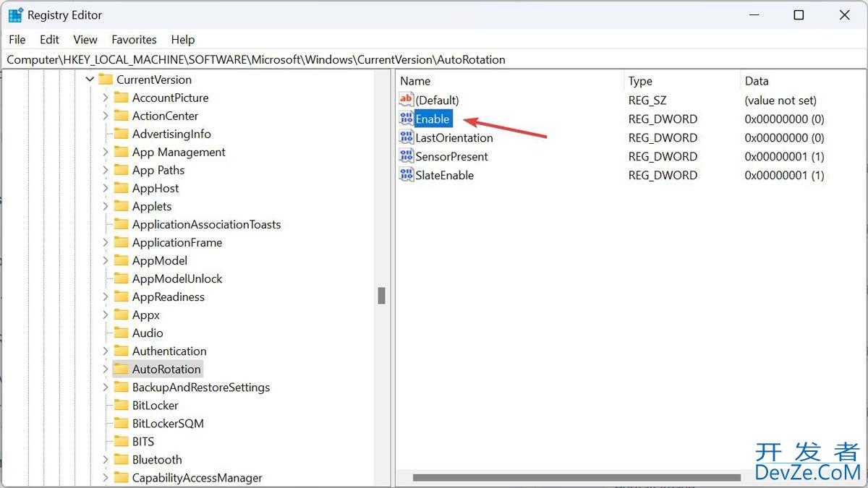
Task: Click the AppHost folder icon
Action: (x=121, y=188)
